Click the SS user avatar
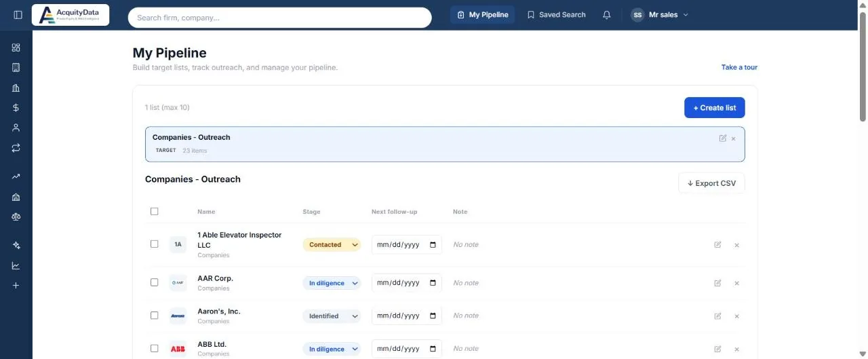This screenshot has width=868, height=359. point(637,15)
